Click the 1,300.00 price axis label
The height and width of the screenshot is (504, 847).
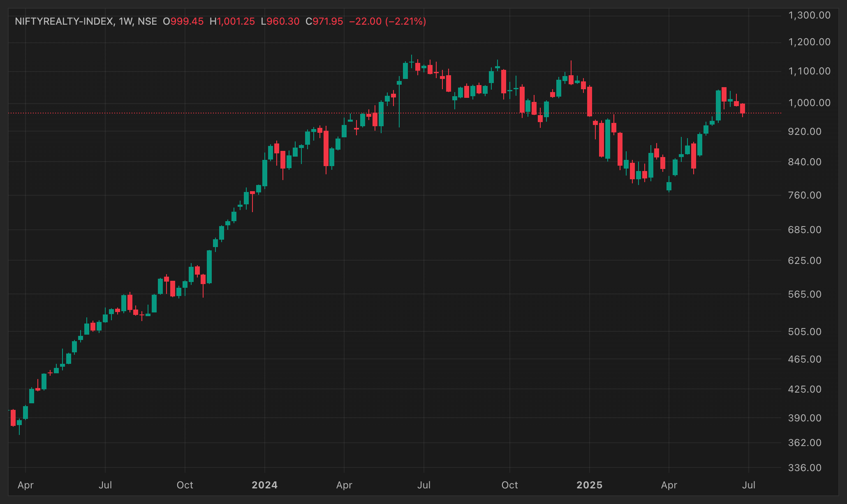point(809,16)
